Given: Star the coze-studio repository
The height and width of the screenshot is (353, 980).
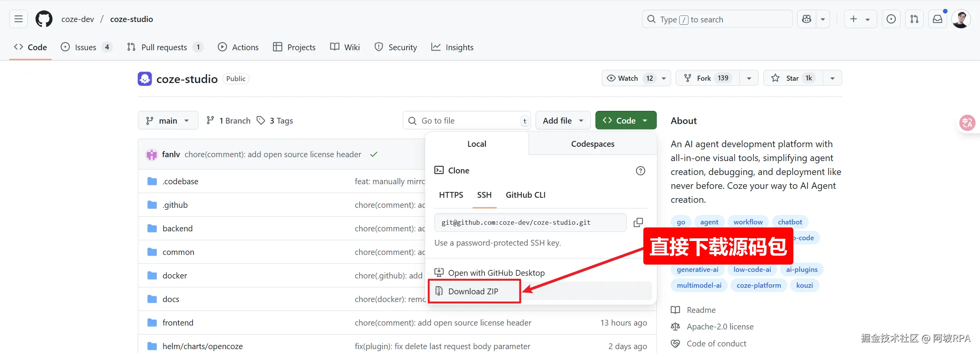Looking at the screenshot, I should point(793,78).
